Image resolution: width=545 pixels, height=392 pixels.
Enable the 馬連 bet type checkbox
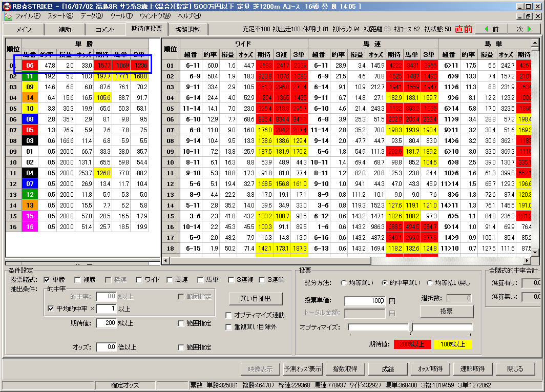pos(170,280)
